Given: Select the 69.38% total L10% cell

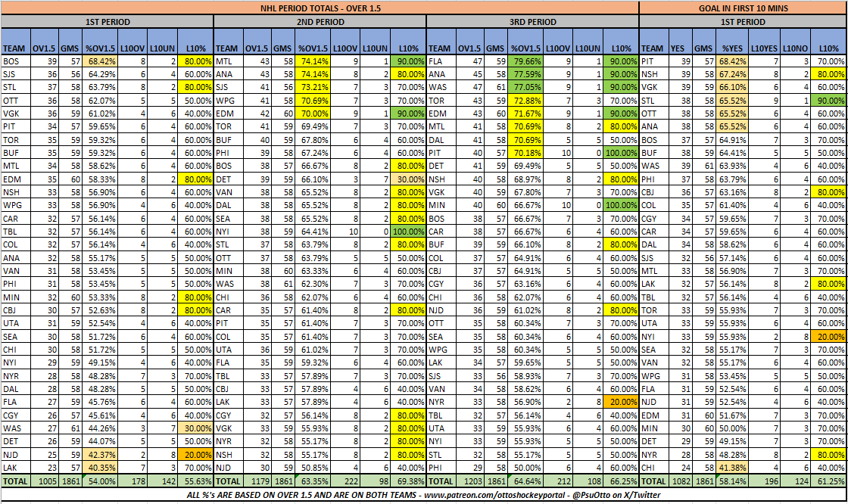Looking at the screenshot, I should [x=408, y=481].
